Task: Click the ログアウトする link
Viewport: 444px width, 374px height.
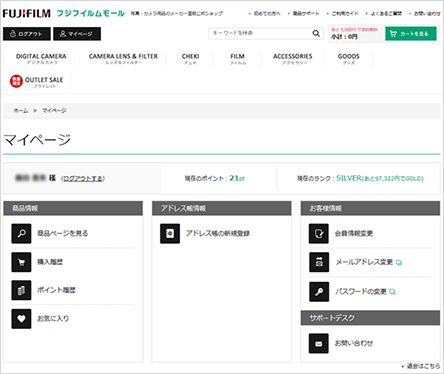Action: point(83,179)
